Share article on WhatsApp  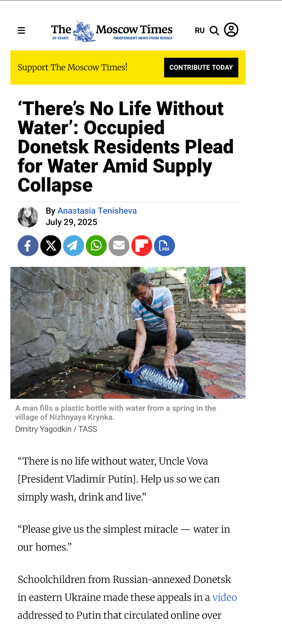pos(96,246)
